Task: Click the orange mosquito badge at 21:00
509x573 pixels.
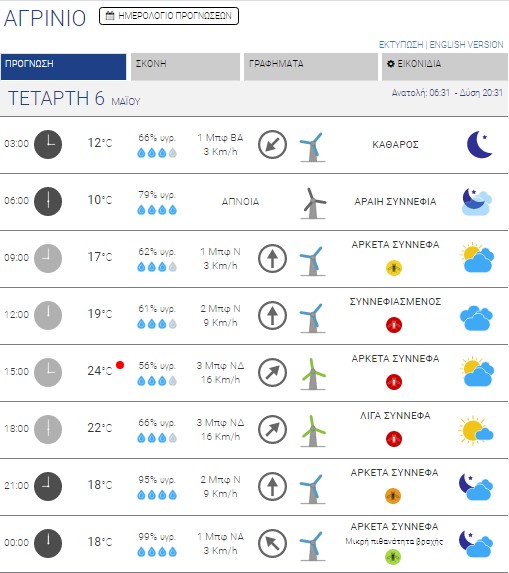Action: pyautogui.click(x=393, y=496)
